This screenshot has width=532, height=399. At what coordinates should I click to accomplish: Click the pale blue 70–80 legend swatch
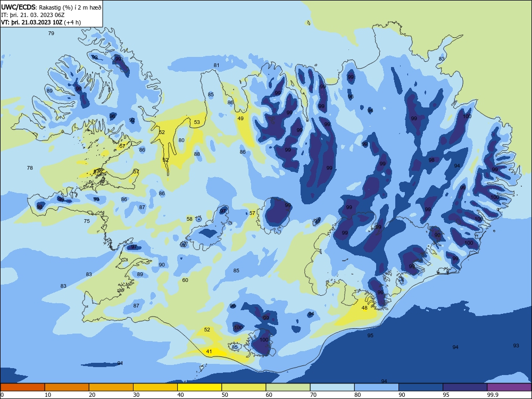332,387
